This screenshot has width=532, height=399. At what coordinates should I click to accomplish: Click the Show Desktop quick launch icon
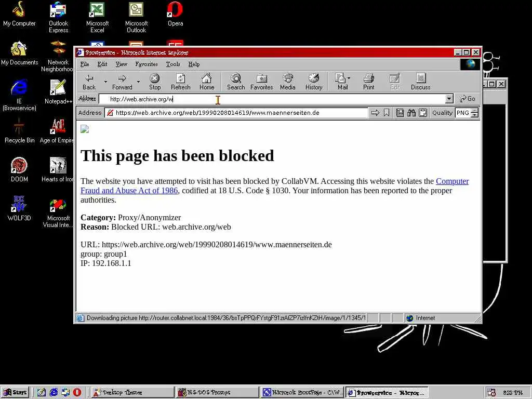(42, 392)
